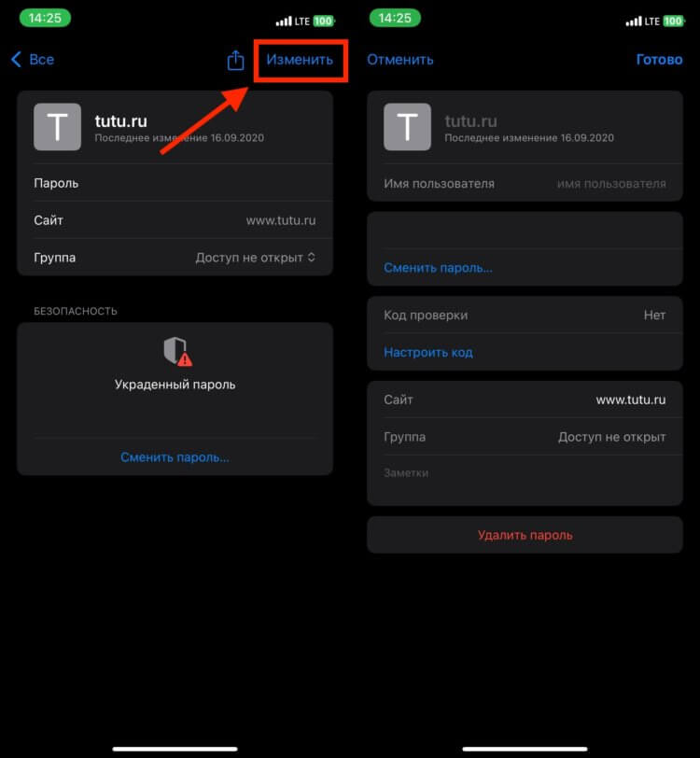Tap the Имя пользователя input field
This screenshot has height=758, width=700.
(x=525, y=184)
